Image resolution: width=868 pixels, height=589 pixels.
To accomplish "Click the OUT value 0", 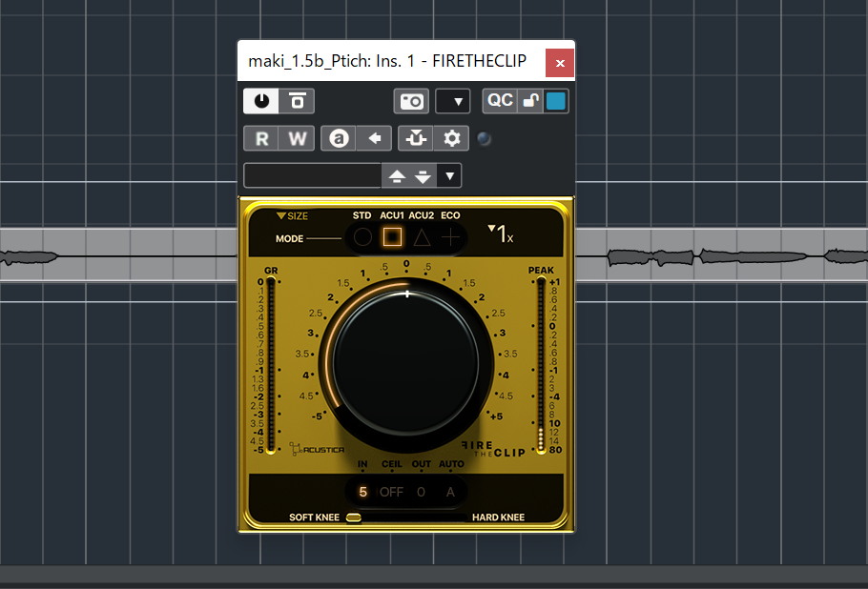I will tap(422, 492).
